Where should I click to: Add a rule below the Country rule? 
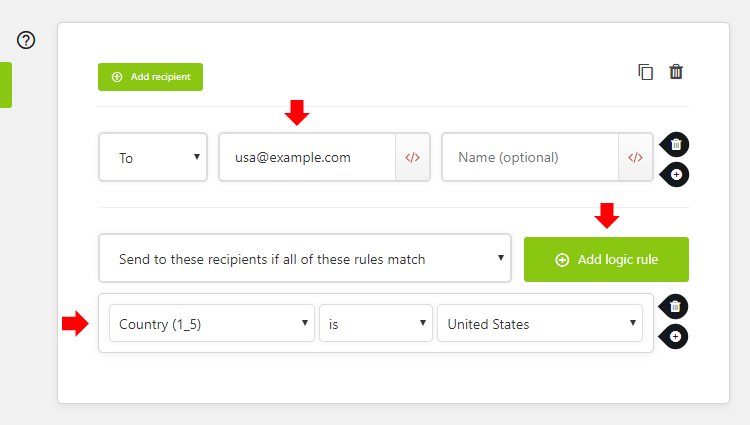[x=674, y=337]
